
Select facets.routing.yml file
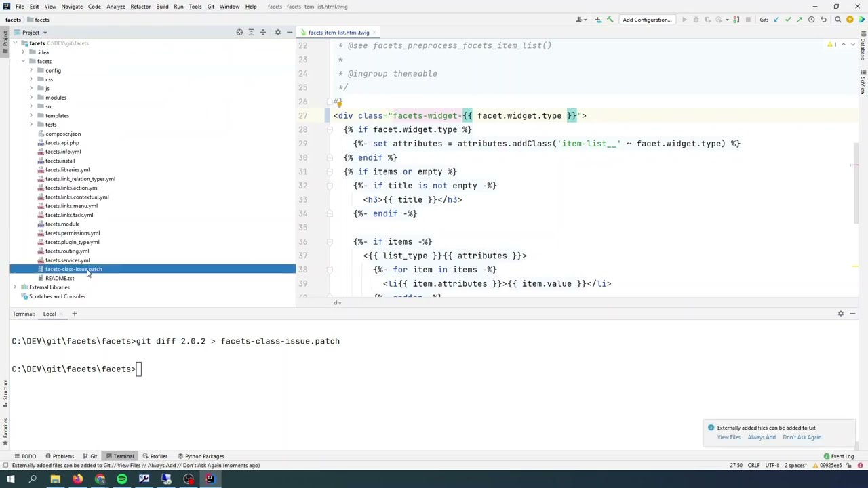tap(67, 251)
